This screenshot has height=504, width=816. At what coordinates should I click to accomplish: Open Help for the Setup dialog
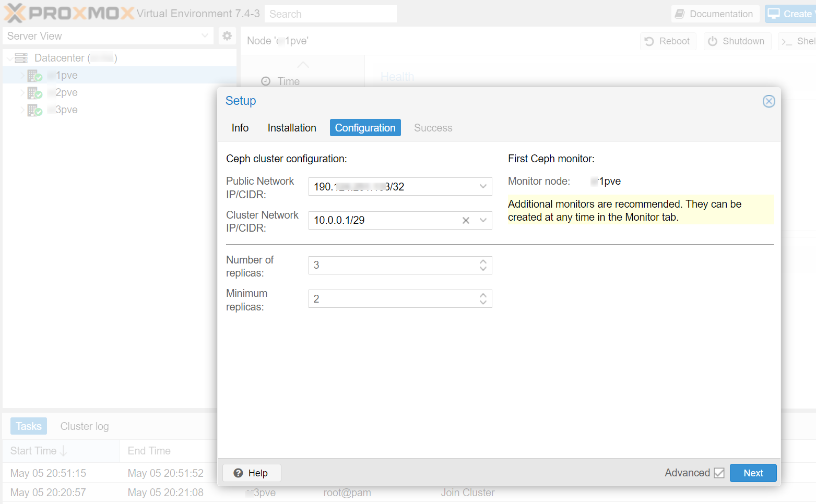[x=252, y=473]
